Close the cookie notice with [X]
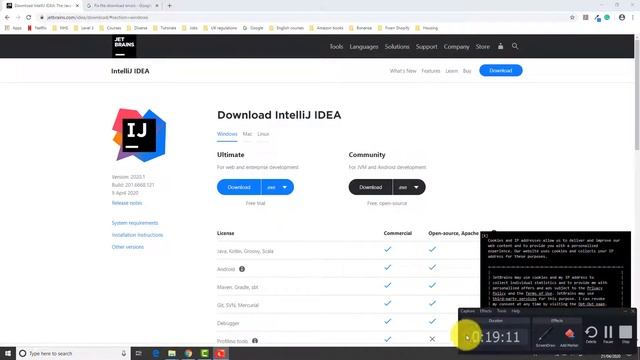Screen dimensions: 640x360 coord(485,236)
